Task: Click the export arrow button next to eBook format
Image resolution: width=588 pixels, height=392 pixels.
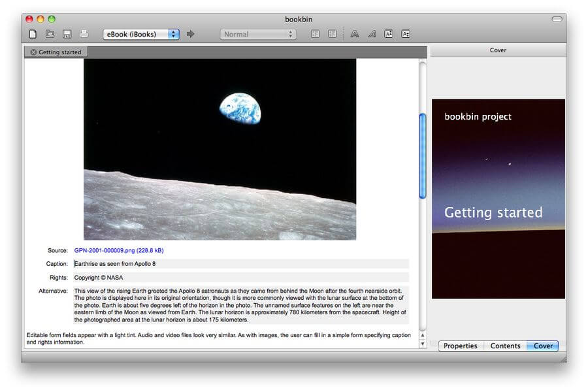Action: pyautogui.click(x=191, y=34)
